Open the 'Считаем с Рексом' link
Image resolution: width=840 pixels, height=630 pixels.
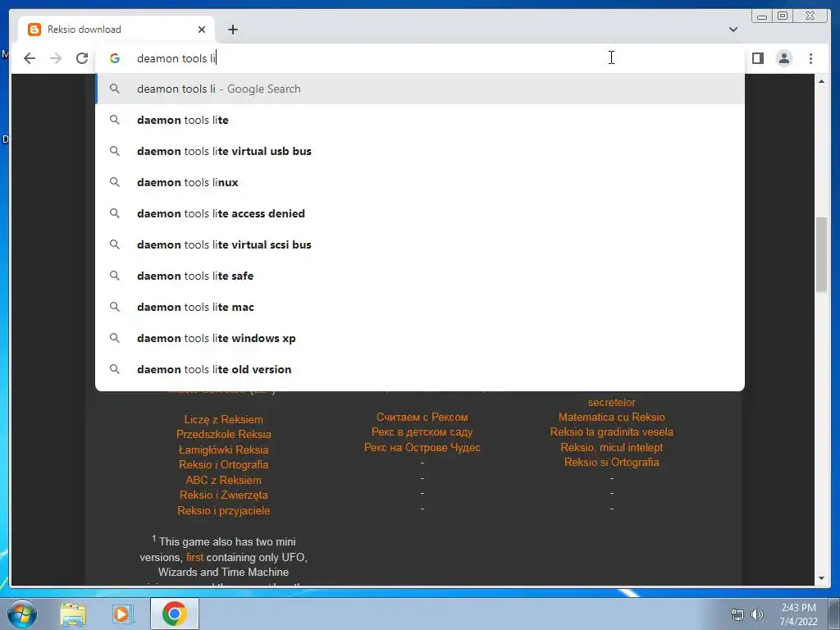tap(422, 418)
